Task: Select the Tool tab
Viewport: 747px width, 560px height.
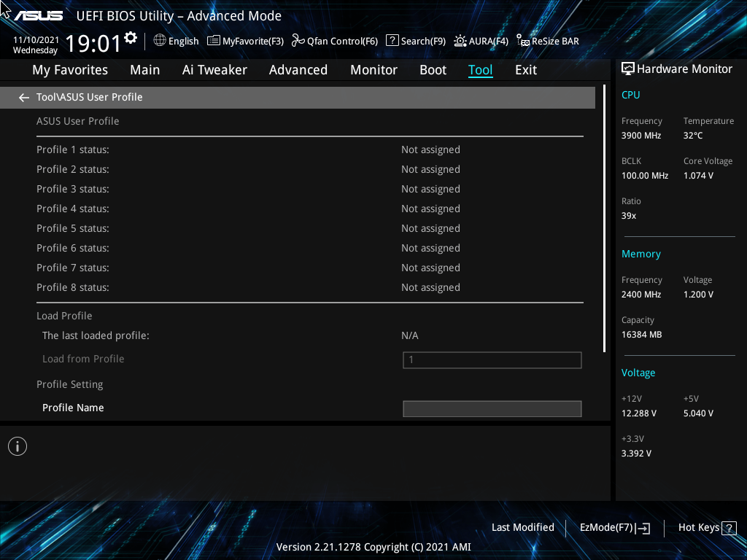Action: point(480,70)
